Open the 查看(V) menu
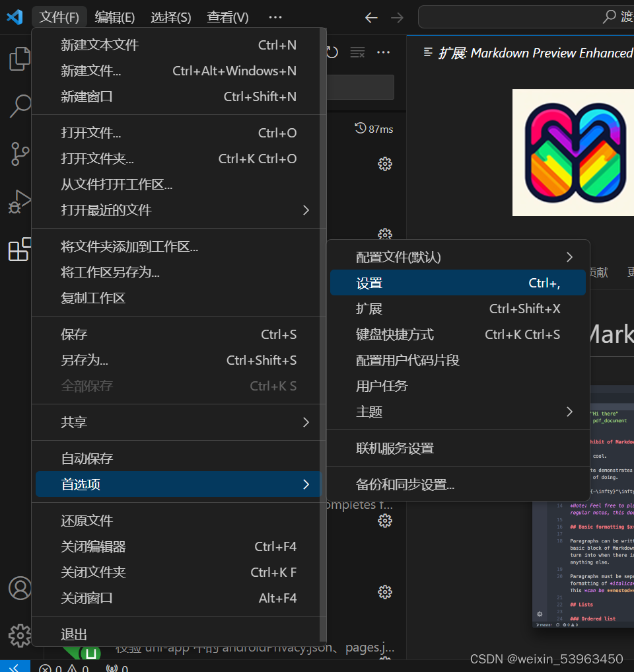 227,17
